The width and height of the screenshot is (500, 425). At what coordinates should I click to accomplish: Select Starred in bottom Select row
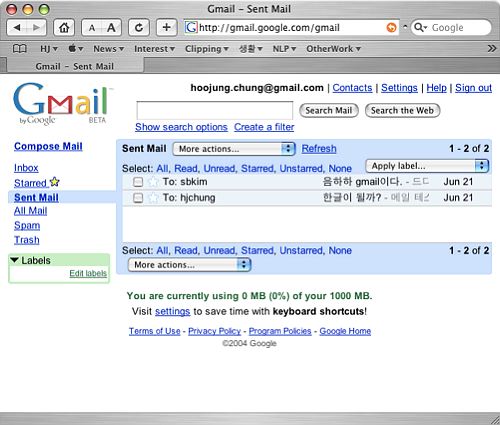(258, 250)
